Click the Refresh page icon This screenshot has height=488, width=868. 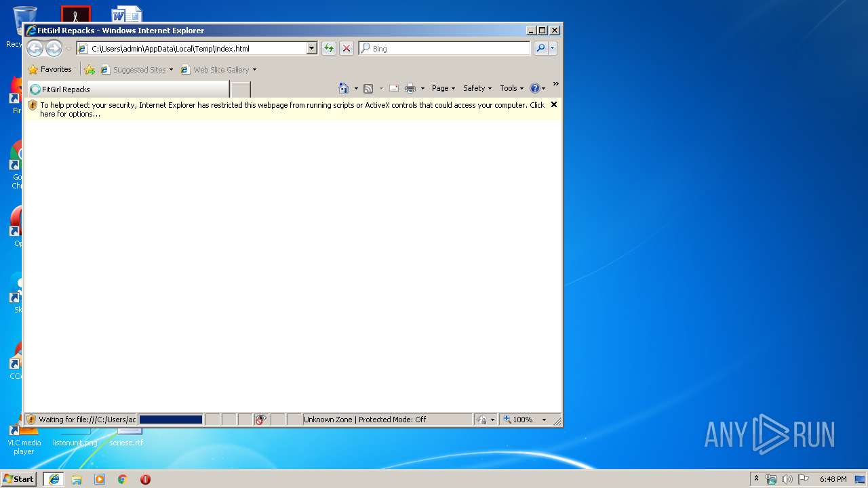328,48
